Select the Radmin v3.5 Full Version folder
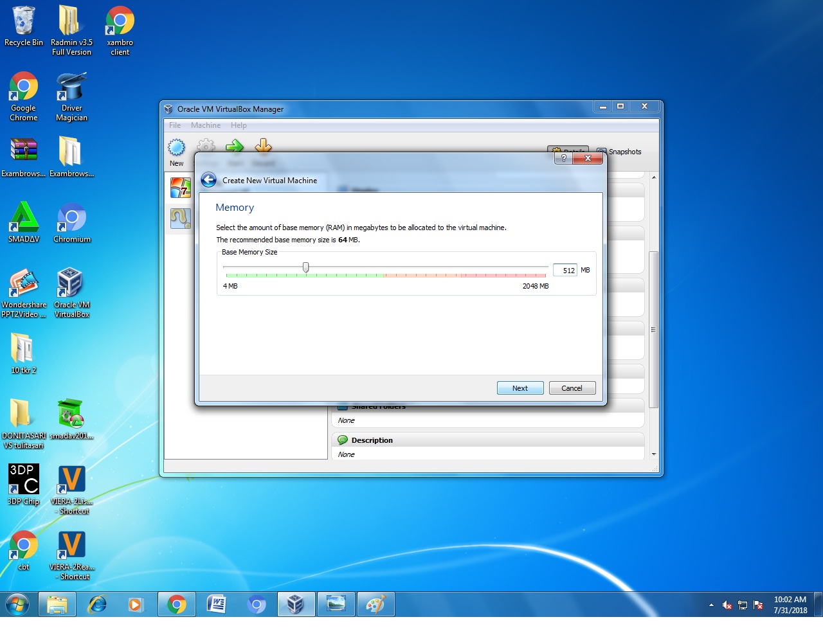The image size is (823, 644). (71, 30)
